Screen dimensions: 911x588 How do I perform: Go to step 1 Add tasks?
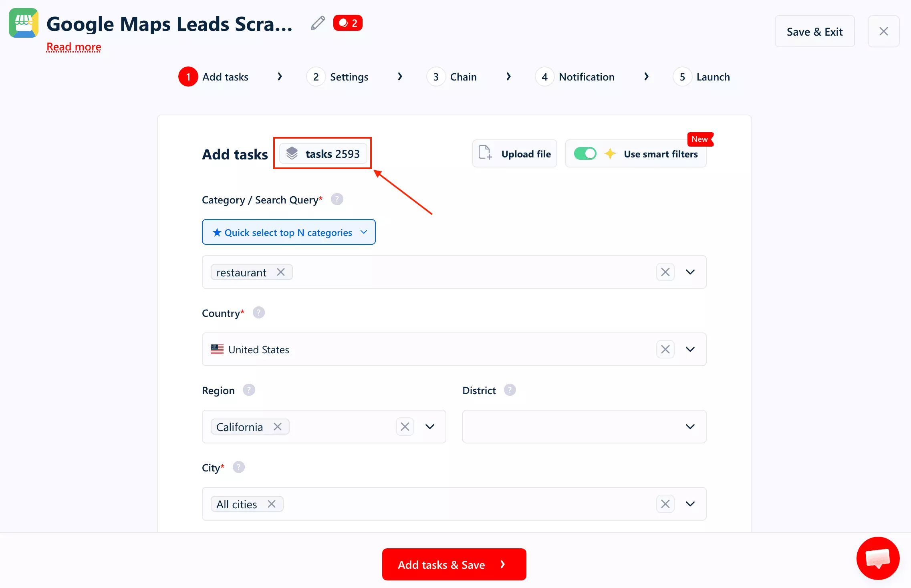tap(214, 77)
